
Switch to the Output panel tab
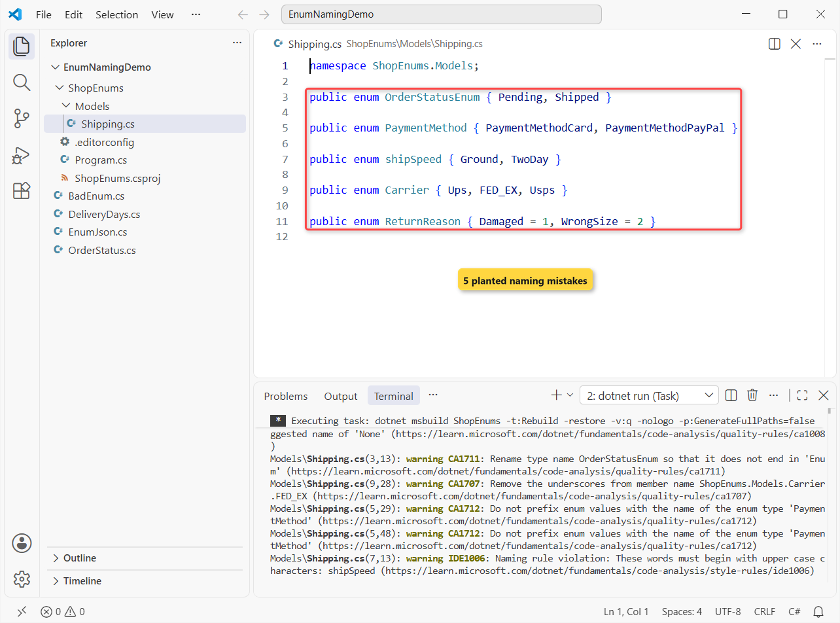click(x=341, y=396)
